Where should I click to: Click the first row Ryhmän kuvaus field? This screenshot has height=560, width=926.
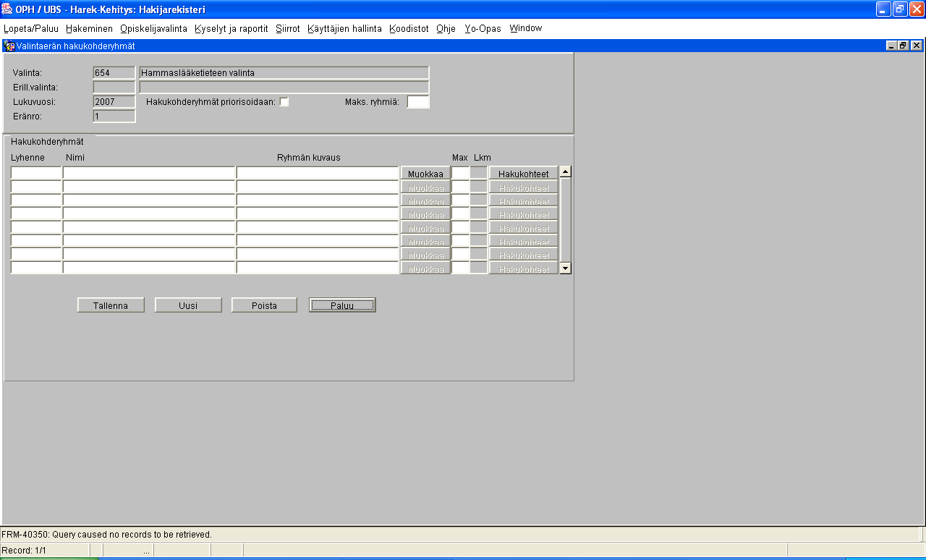point(318,173)
